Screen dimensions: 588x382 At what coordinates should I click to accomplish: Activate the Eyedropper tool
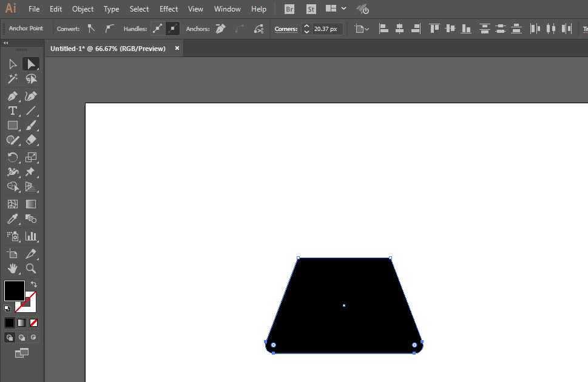point(12,219)
